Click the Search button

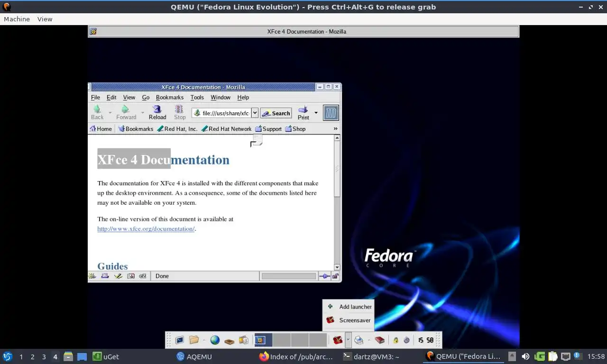click(276, 113)
